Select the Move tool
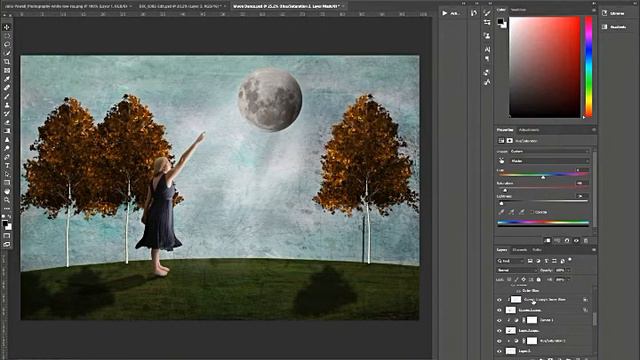640x360 pixels. 7,27
